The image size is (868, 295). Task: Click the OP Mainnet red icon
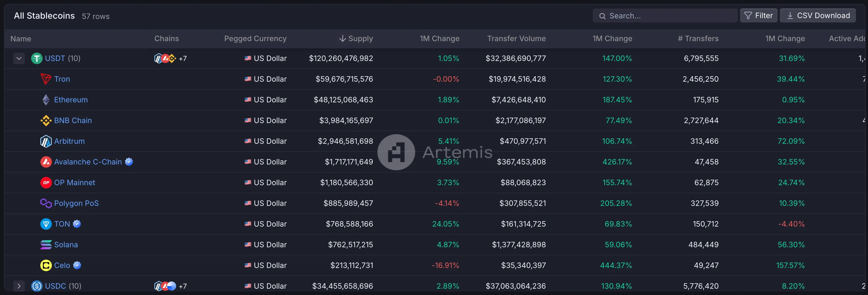tap(46, 183)
